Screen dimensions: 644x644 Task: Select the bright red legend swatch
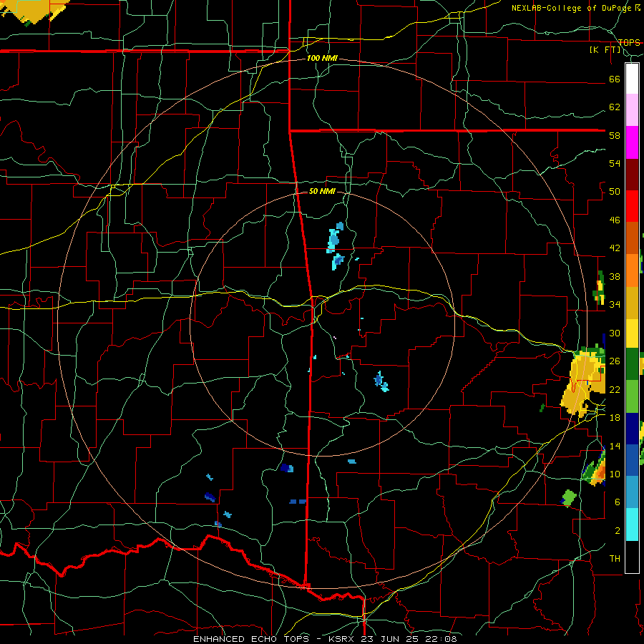(632, 206)
